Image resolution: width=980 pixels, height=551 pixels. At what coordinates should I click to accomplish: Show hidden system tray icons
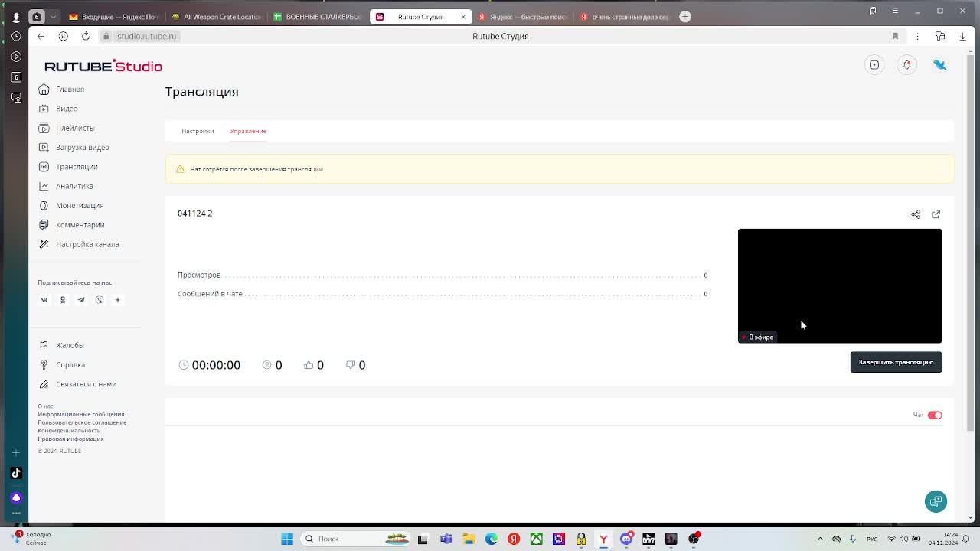(820, 539)
